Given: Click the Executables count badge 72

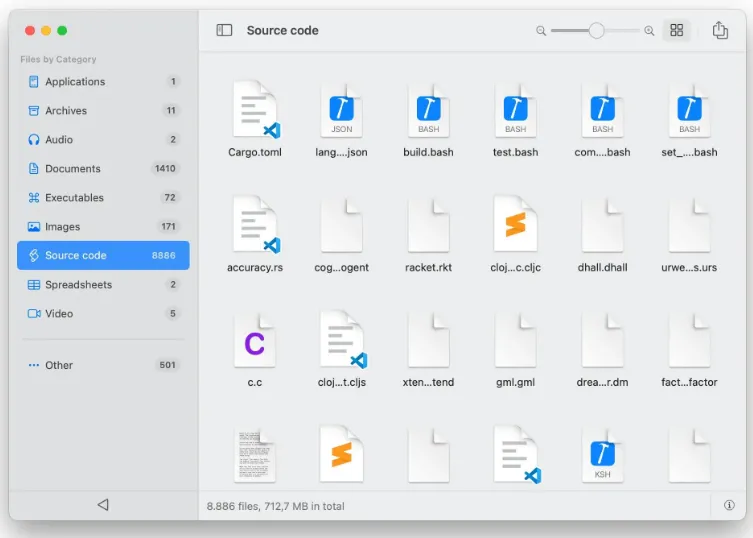Looking at the screenshot, I should pyautogui.click(x=170, y=197).
